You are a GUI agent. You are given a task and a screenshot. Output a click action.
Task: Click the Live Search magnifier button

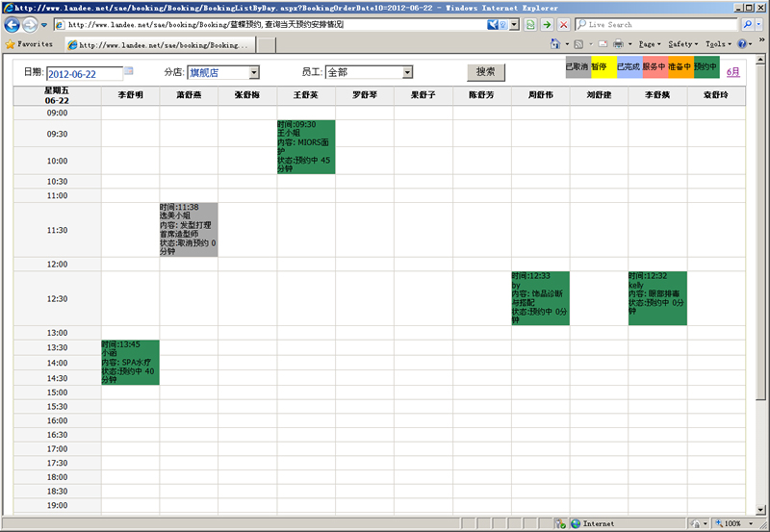pos(747,24)
